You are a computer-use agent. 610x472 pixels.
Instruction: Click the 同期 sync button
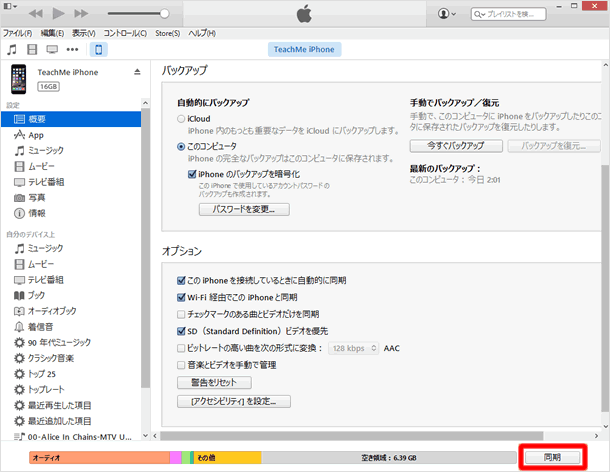552,457
